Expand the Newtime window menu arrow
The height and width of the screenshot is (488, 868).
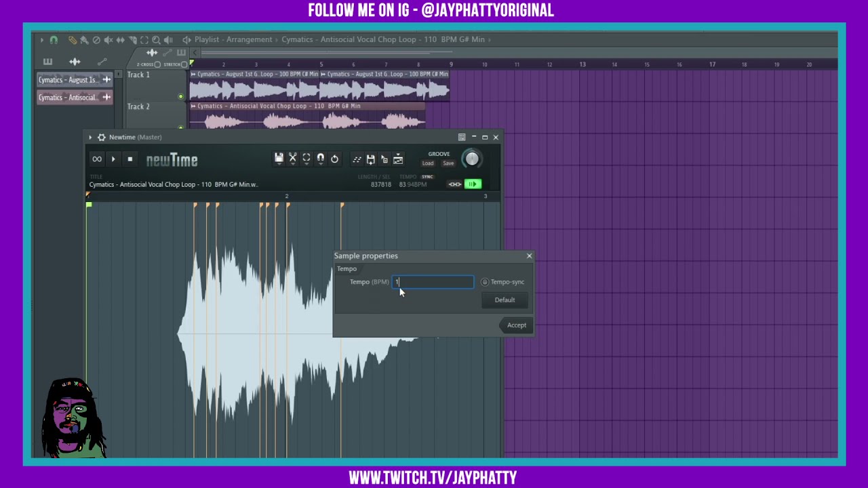90,137
